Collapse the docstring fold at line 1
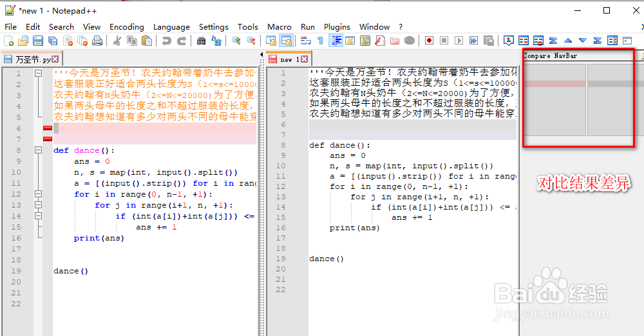 coord(38,74)
